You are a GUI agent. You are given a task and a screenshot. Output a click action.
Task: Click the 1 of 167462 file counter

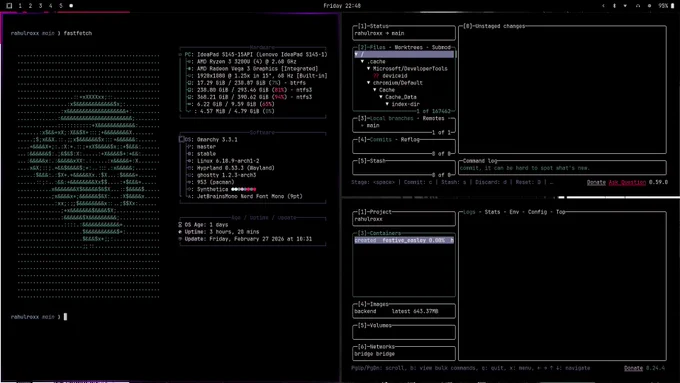pos(433,111)
